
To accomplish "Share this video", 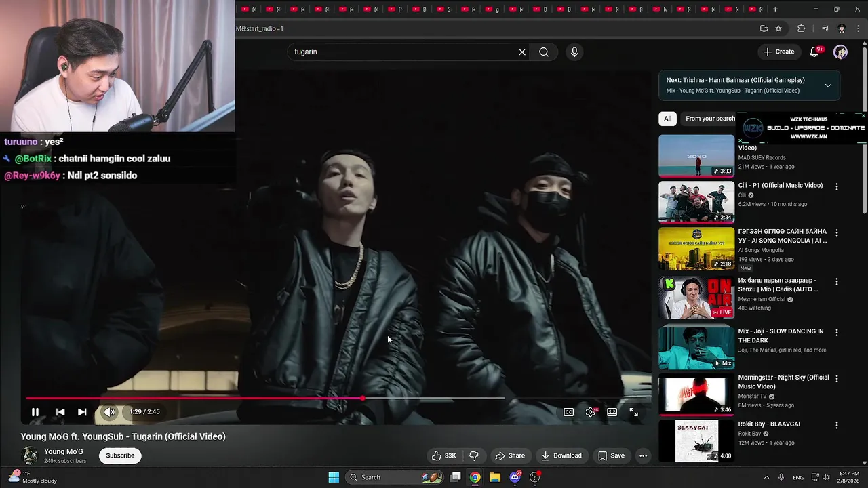I will click(x=510, y=455).
